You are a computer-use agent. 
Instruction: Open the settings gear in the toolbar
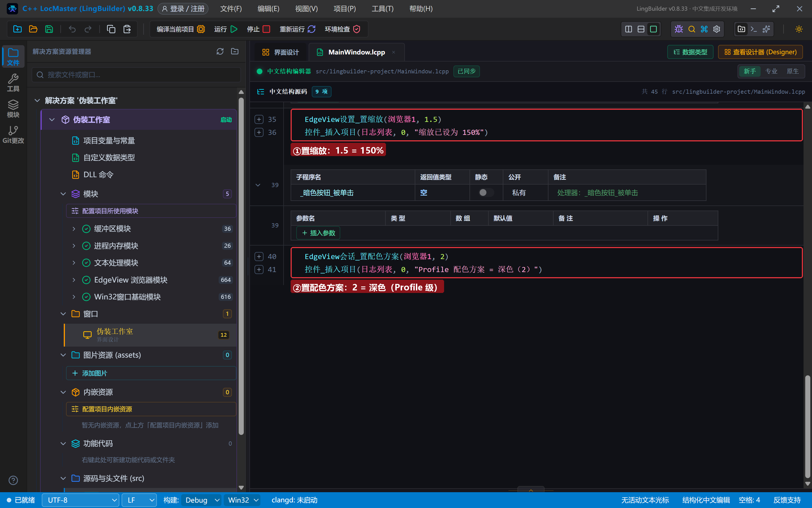717,29
